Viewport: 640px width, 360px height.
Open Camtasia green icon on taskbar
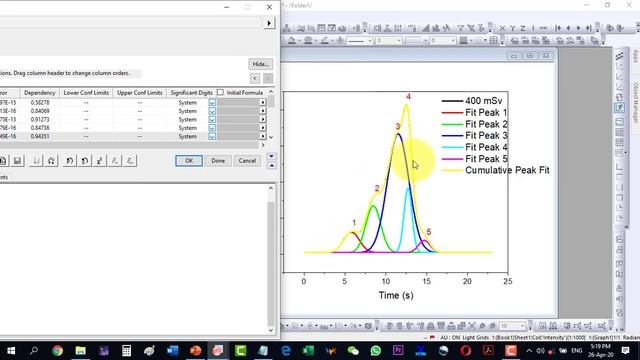point(240,351)
